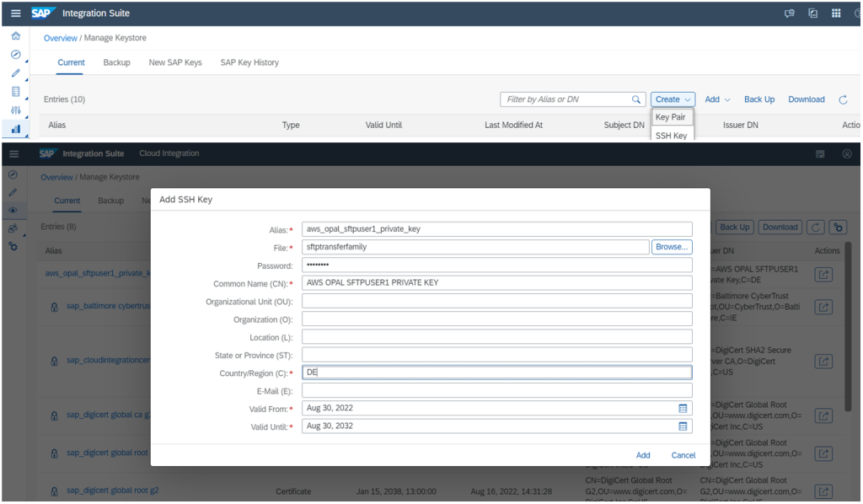Viewport: 863px width, 504px height.
Task: Open Configure sliders icon in upper sidebar
Action: 16,110
